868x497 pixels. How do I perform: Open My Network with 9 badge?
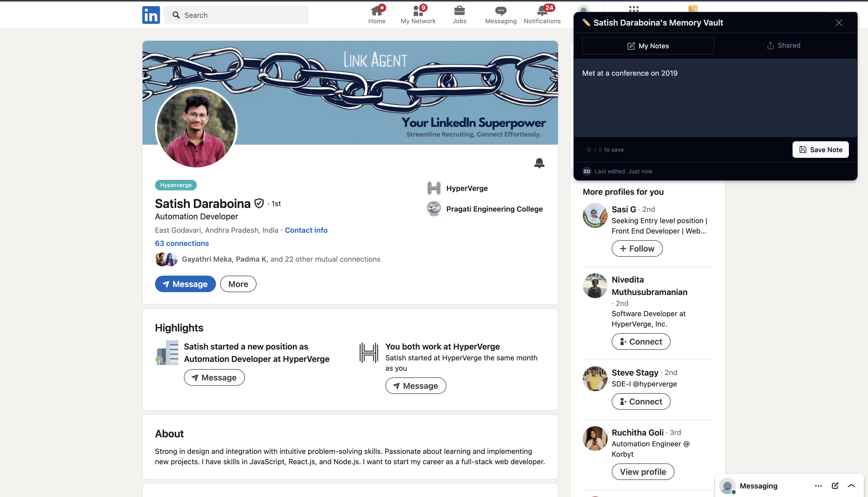(418, 15)
